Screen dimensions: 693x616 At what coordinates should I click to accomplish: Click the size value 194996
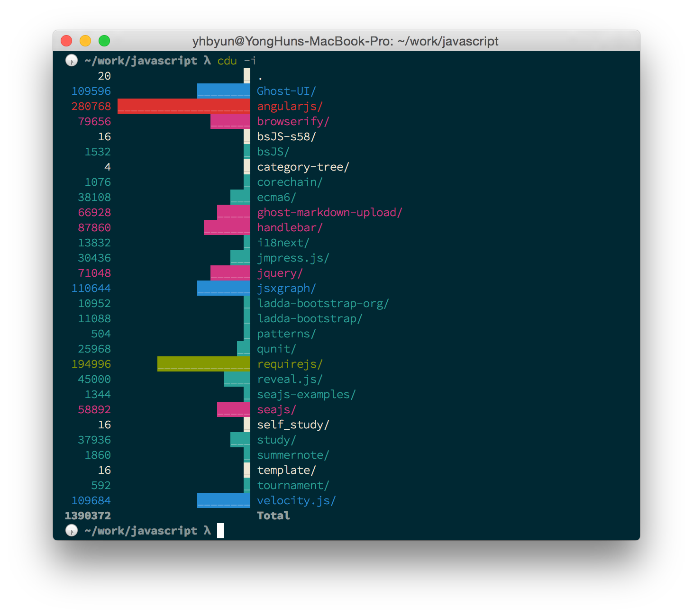point(91,364)
